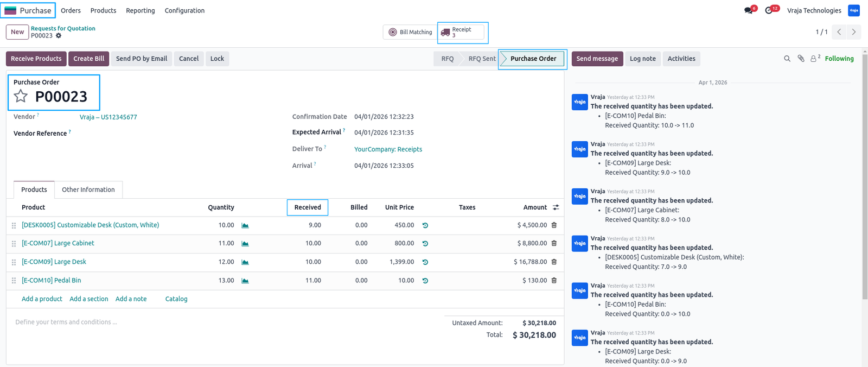The width and height of the screenshot is (868, 367).
Task: Click the Create Bill button
Action: pos(89,59)
